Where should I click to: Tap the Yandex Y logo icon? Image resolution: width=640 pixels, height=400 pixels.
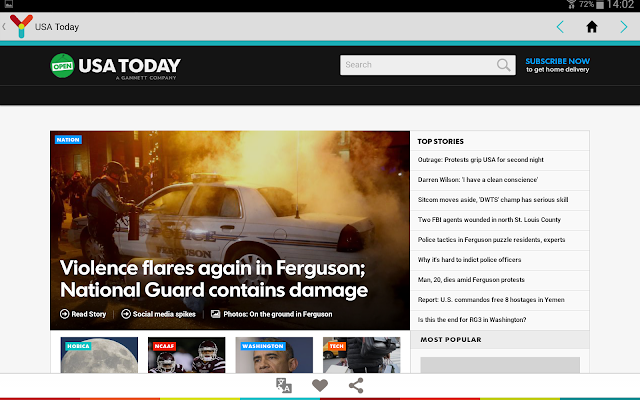pyautogui.click(x=21, y=26)
